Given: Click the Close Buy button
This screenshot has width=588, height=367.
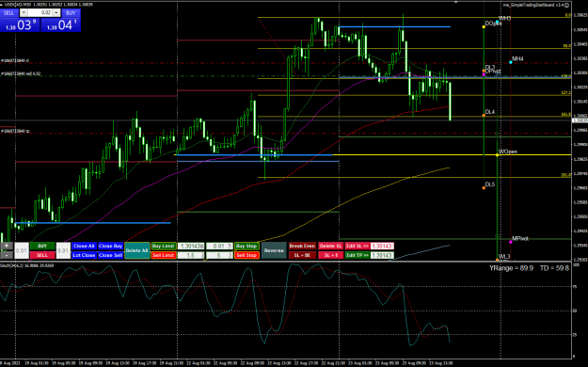Looking at the screenshot, I should tap(111, 247).
